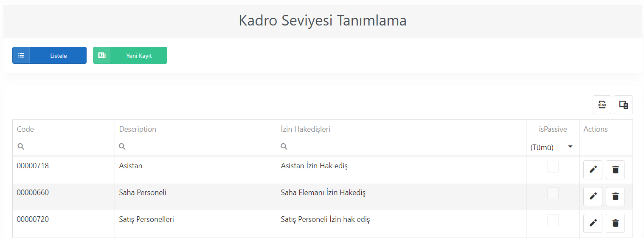Screen dimensions: 644x238
Task: Open the column chooser icon
Action: [623, 105]
